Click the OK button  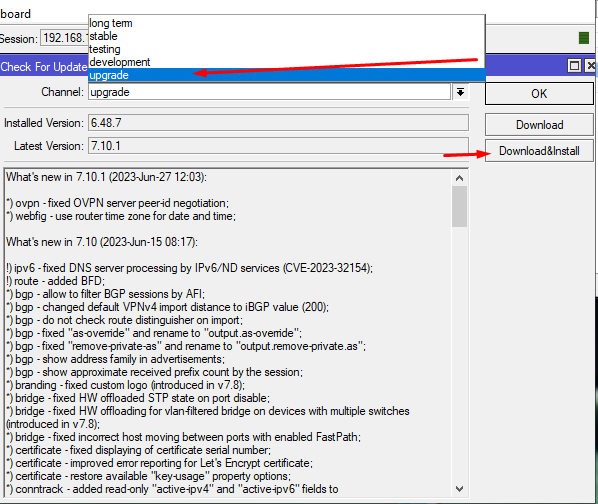point(539,94)
